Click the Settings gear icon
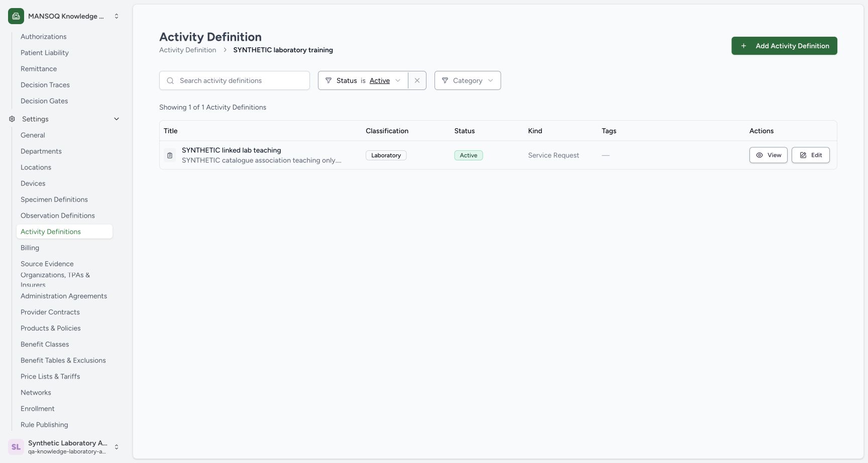 (12, 119)
